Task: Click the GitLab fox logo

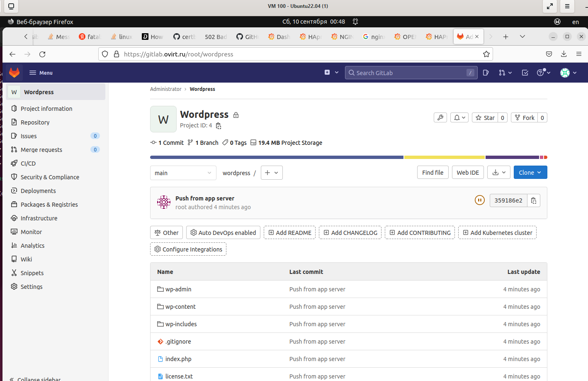Action: pyautogui.click(x=15, y=73)
